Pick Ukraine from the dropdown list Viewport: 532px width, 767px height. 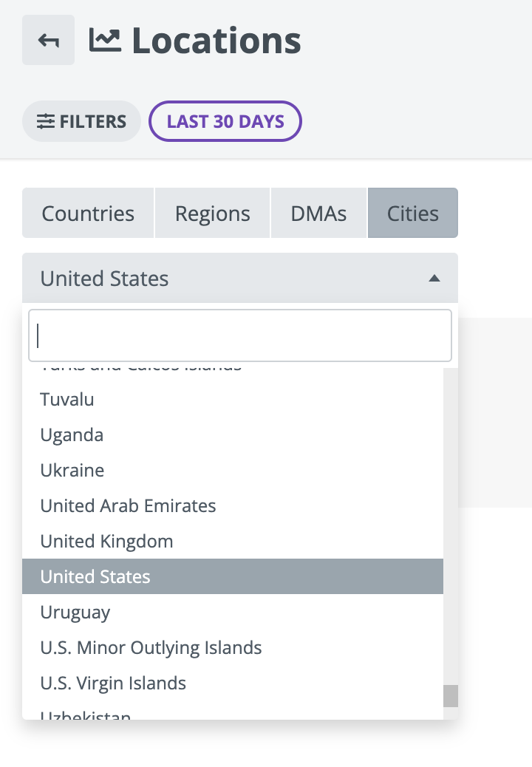point(72,471)
